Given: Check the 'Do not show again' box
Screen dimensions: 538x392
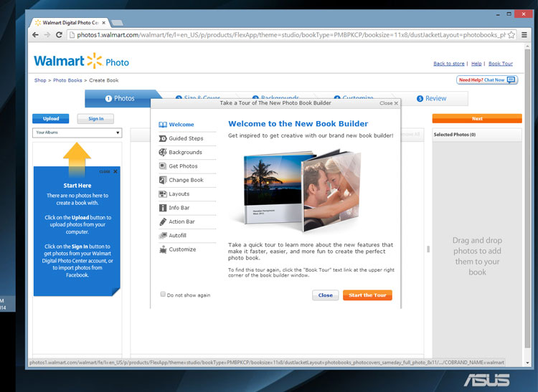Looking at the screenshot, I should pyautogui.click(x=163, y=295).
